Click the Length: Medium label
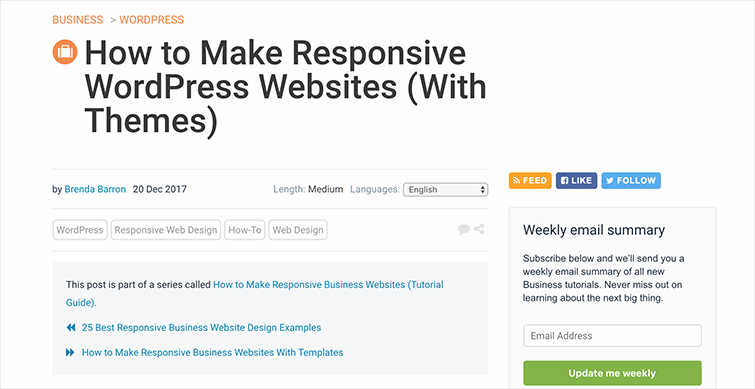 [308, 189]
